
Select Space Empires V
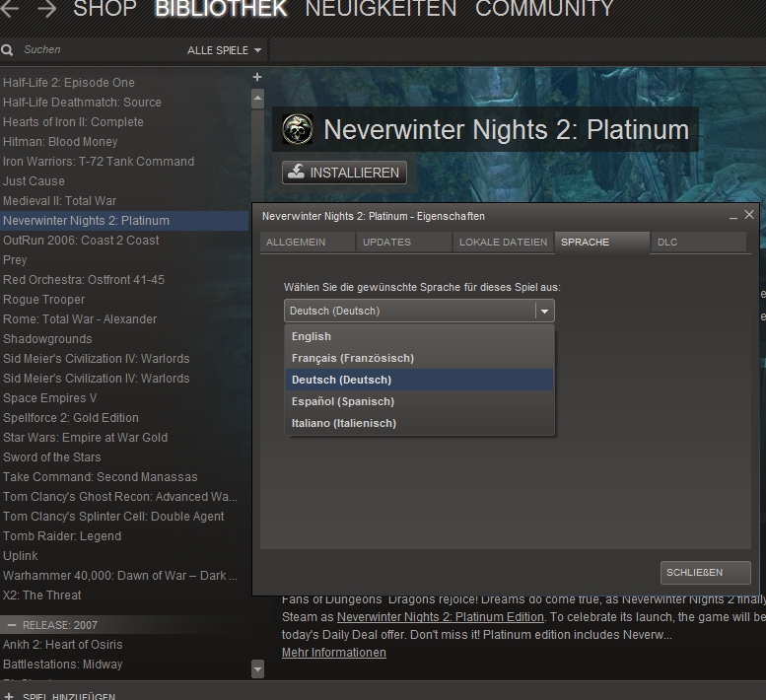(124, 398)
